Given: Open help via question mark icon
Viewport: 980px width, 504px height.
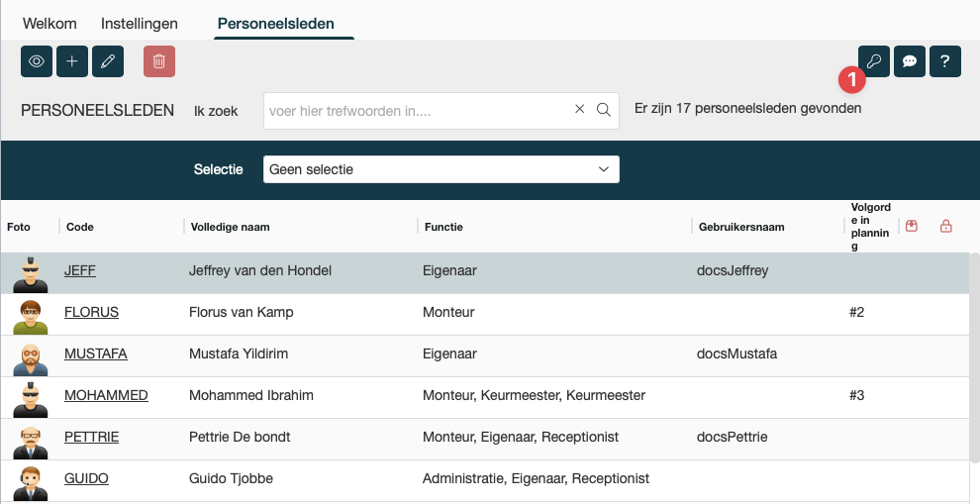Looking at the screenshot, I should click(945, 61).
